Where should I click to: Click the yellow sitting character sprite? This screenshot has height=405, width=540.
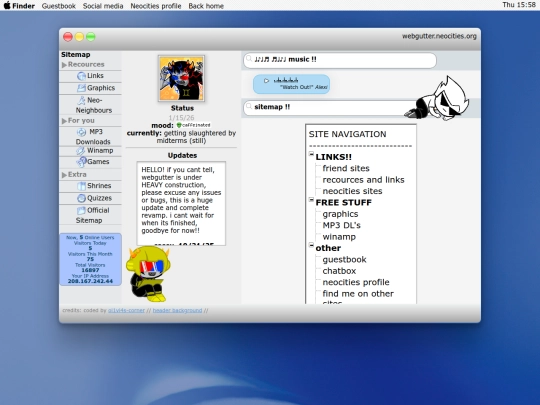pyautogui.click(x=148, y=274)
